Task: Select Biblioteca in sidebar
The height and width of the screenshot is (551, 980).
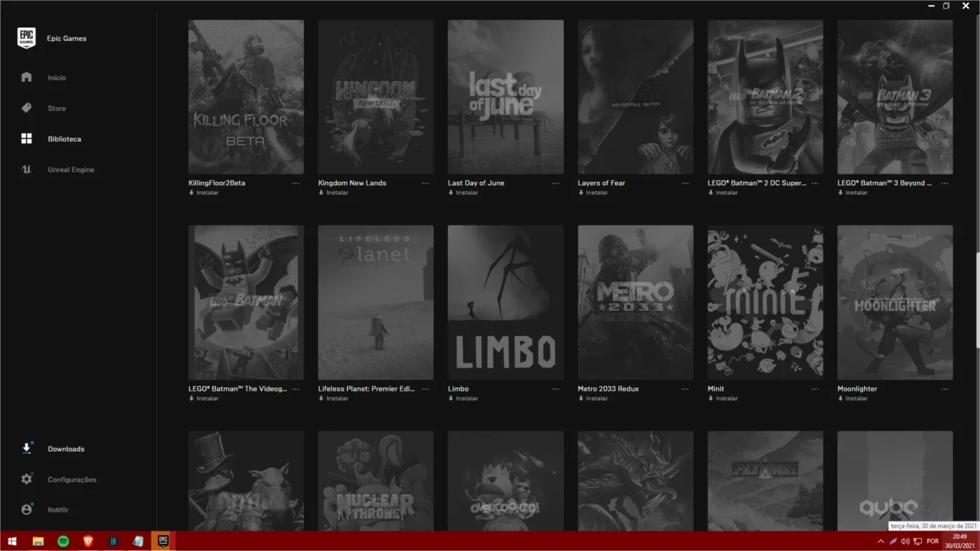Action: pyautogui.click(x=64, y=139)
